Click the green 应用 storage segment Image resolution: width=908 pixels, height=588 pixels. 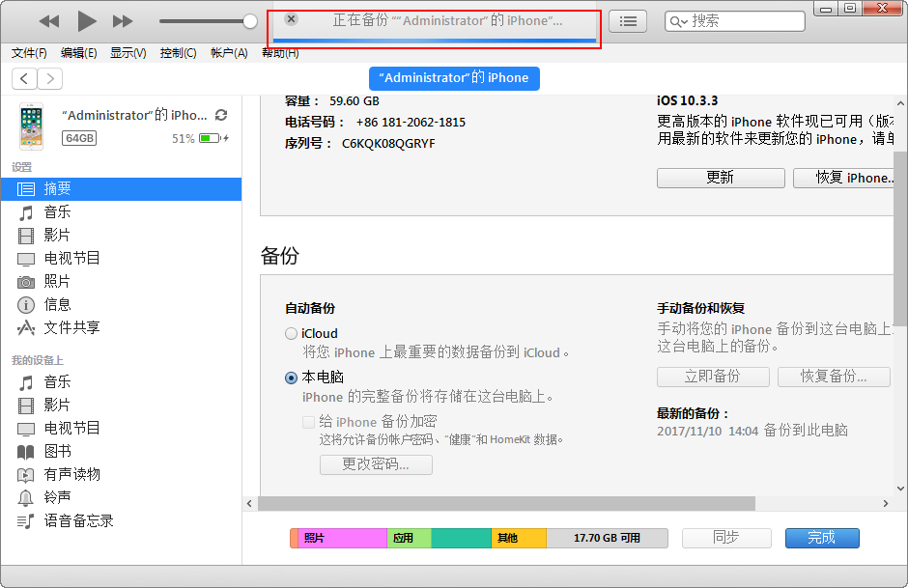(x=409, y=538)
